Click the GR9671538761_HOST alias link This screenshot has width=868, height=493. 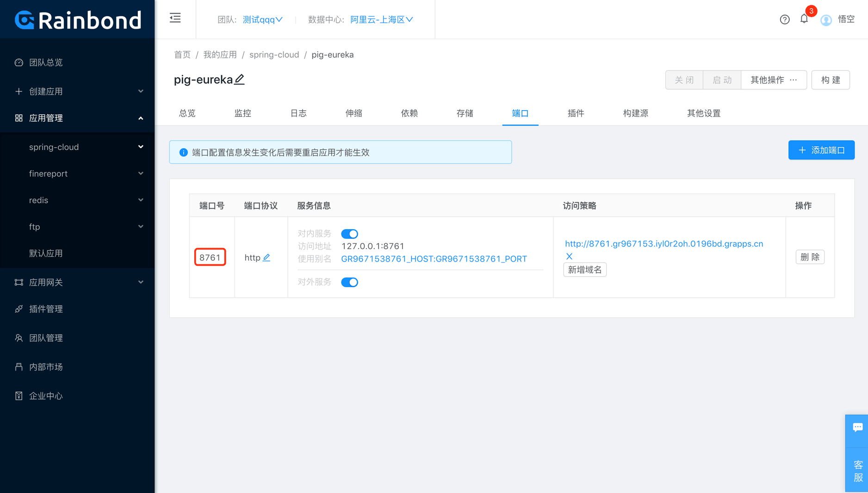[x=434, y=259]
